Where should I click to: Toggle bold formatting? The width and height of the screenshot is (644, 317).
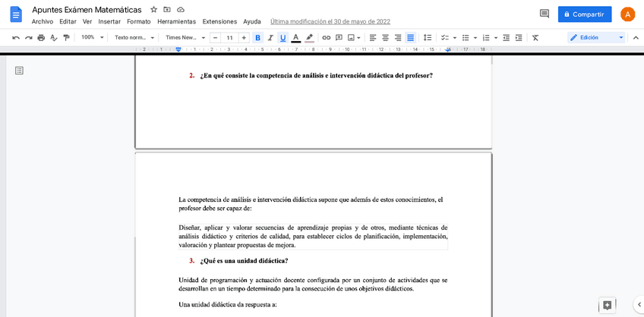(257, 37)
